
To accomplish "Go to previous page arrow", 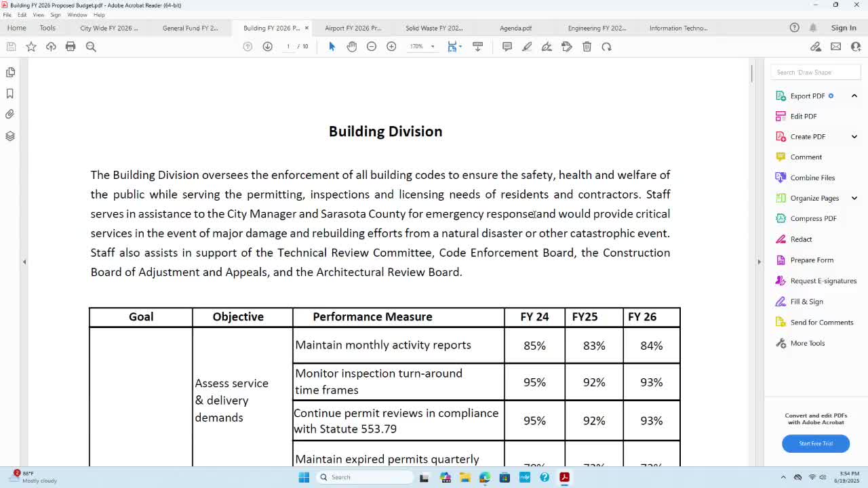I will (248, 47).
